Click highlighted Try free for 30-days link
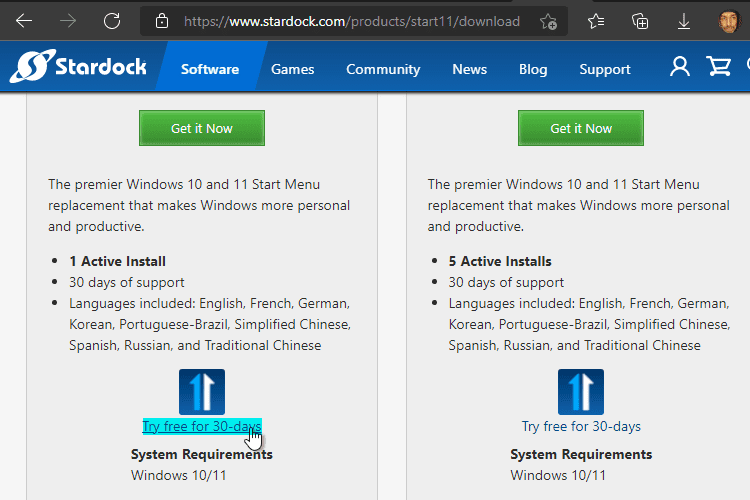This screenshot has width=750, height=500. (x=202, y=426)
